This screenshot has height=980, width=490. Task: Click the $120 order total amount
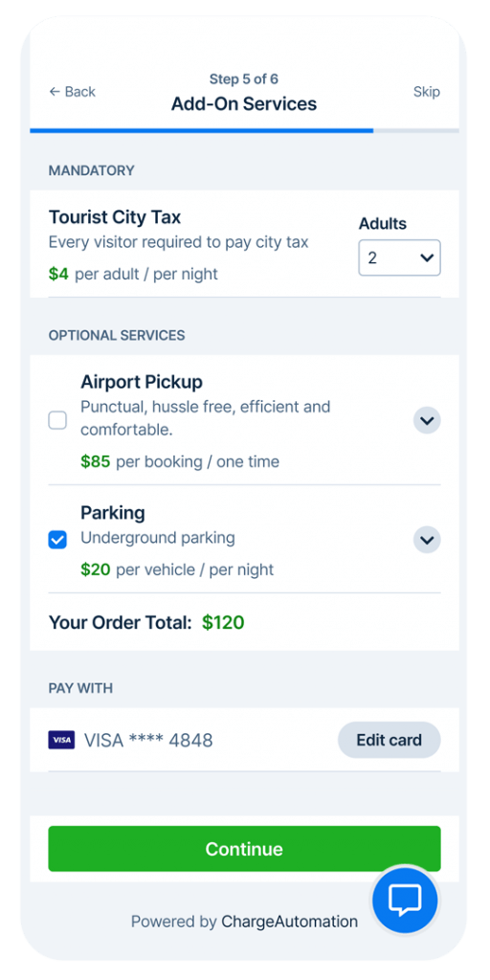click(223, 622)
